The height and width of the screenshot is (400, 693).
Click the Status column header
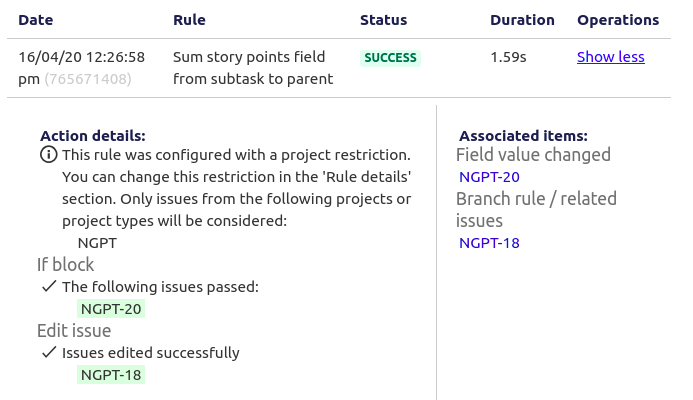click(x=384, y=20)
